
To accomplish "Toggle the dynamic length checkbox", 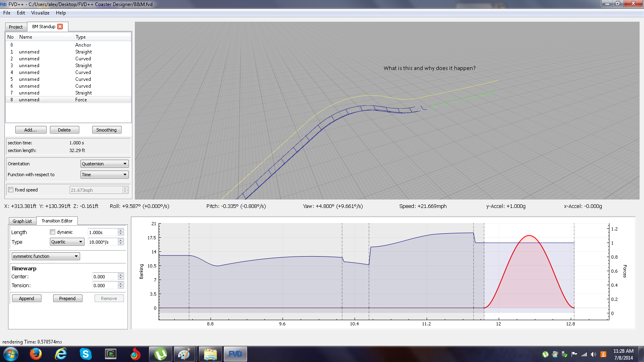I will coord(52,232).
